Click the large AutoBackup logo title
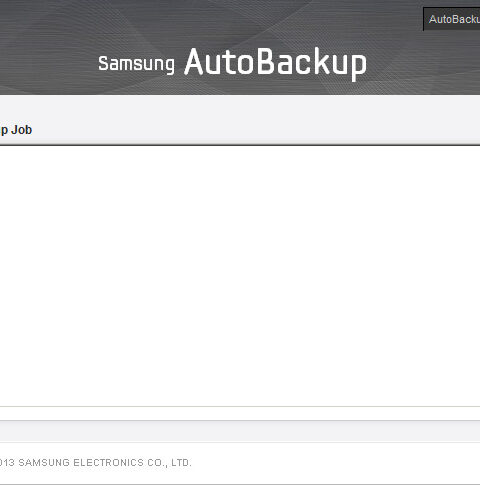The width and height of the screenshot is (480, 485). click(x=275, y=63)
